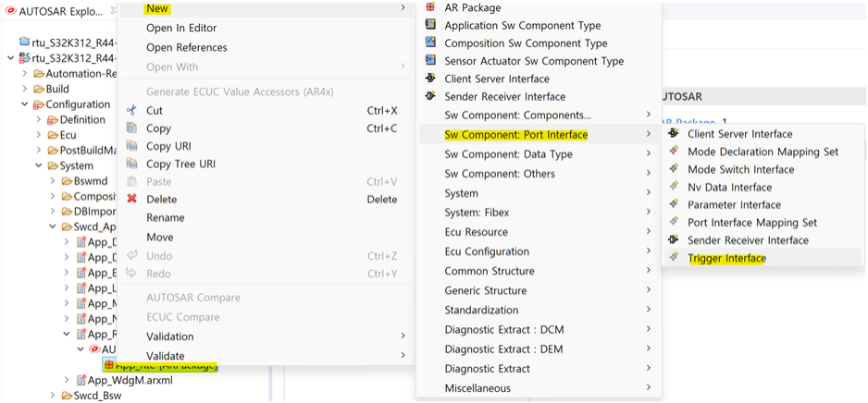The height and width of the screenshot is (403, 868).
Task: Expand the Definition folder node
Action: coord(38,119)
